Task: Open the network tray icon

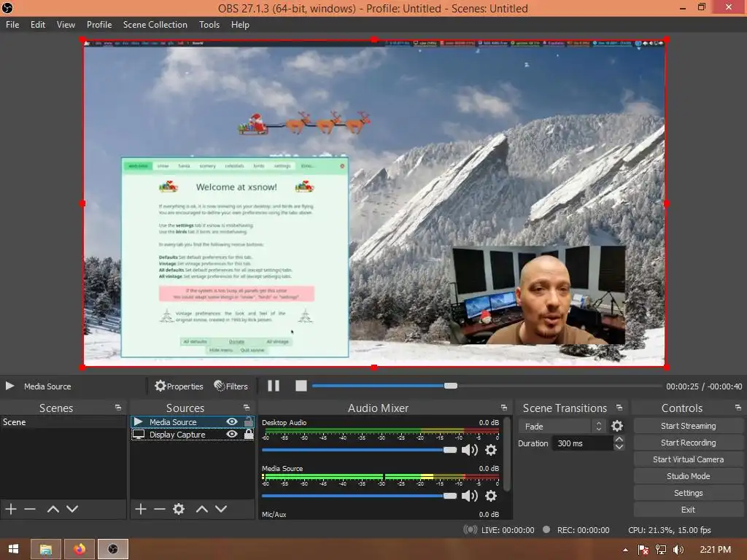Action: [661, 550]
